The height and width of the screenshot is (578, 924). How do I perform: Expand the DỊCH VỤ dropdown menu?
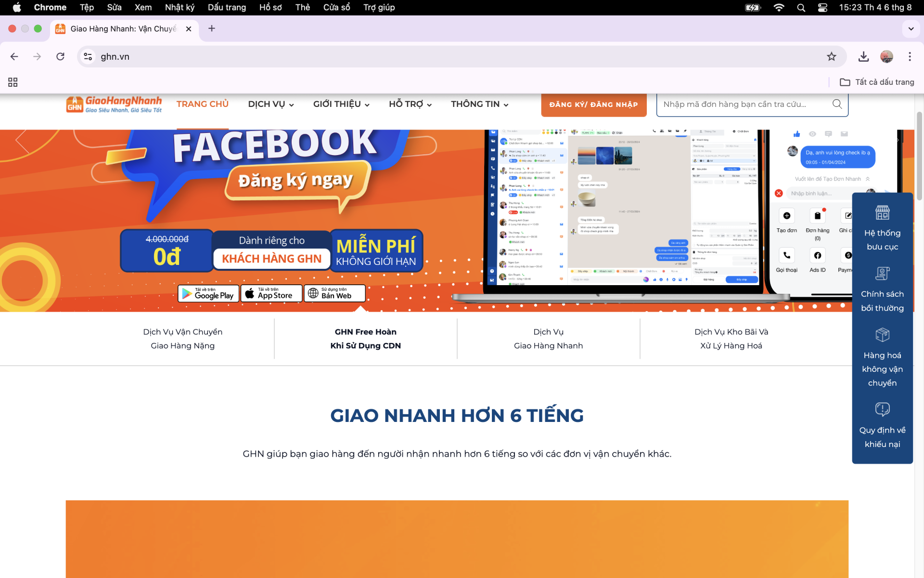271,104
